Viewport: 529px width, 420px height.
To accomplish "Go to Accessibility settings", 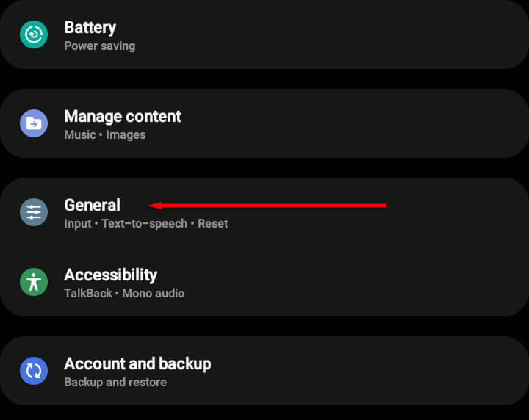I will coord(110,275).
